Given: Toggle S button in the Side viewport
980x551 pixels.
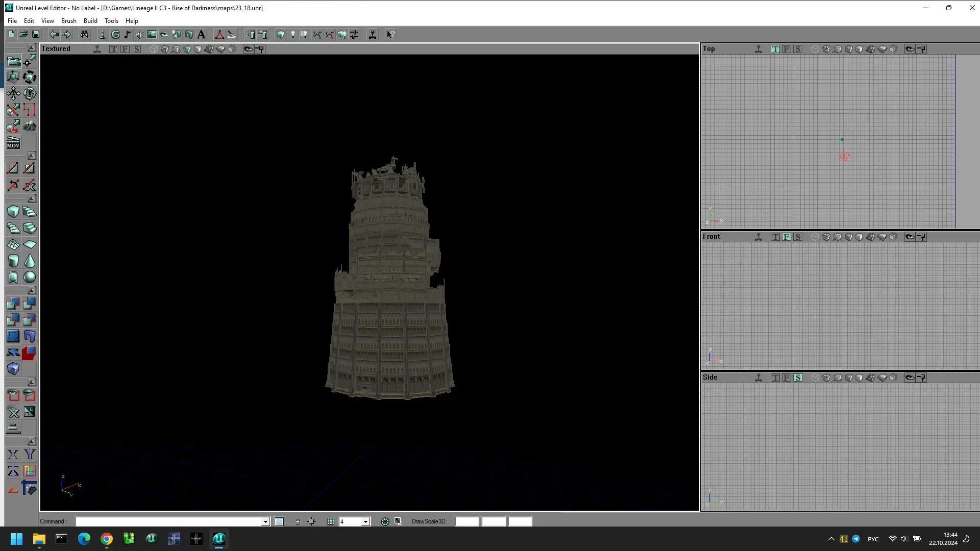Looking at the screenshot, I should pyautogui.click(x=798, y=378).
